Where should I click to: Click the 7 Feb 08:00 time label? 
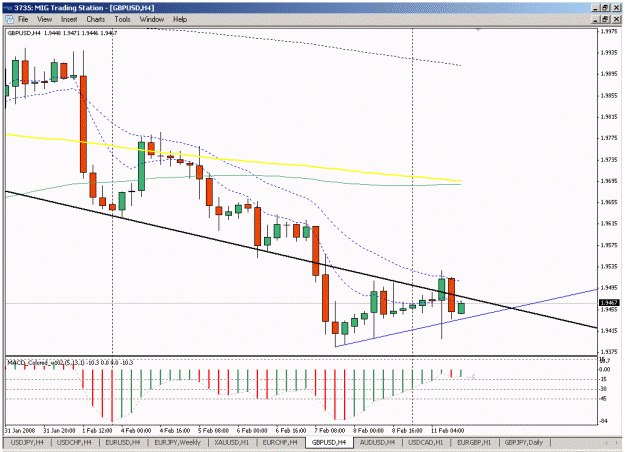330,430
